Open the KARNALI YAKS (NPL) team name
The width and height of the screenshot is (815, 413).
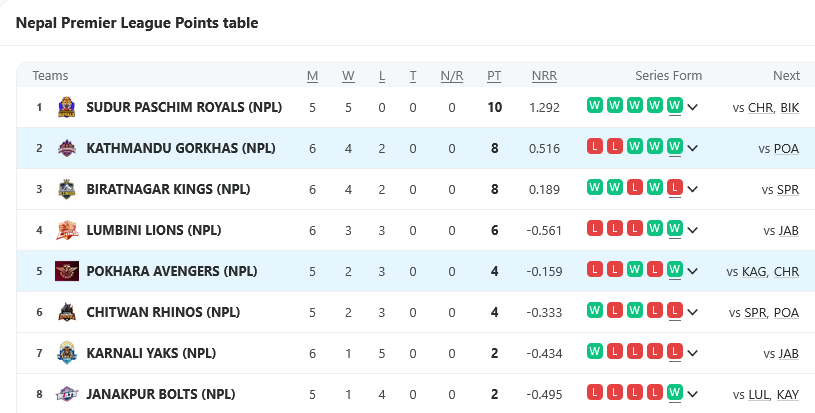pos(151,353)
